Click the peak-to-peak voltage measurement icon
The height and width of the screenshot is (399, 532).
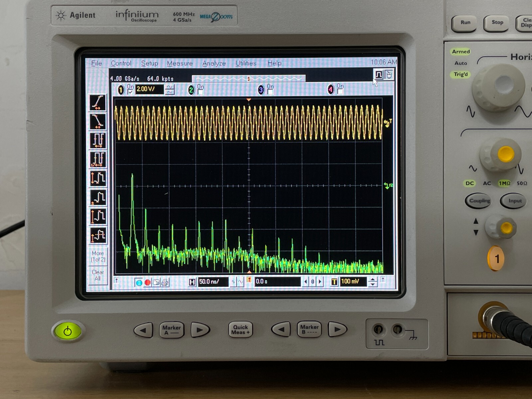pyautogui.click(x=98, y=178)
